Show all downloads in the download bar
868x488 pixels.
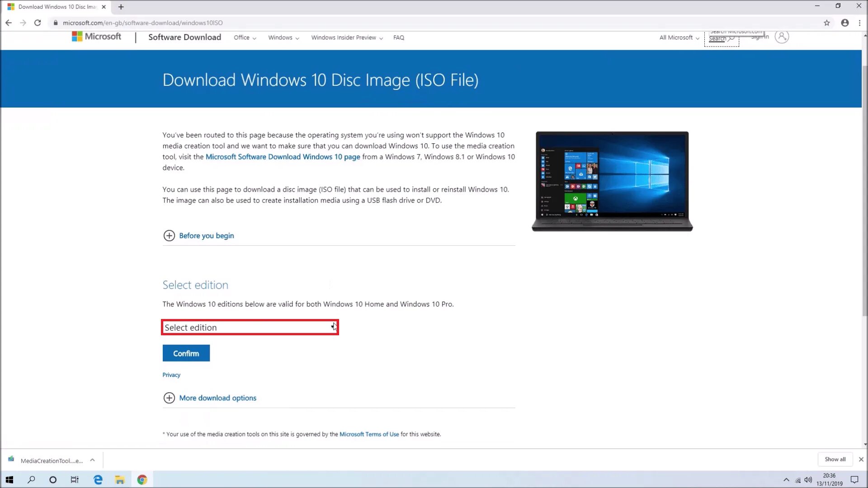[835, 459]
